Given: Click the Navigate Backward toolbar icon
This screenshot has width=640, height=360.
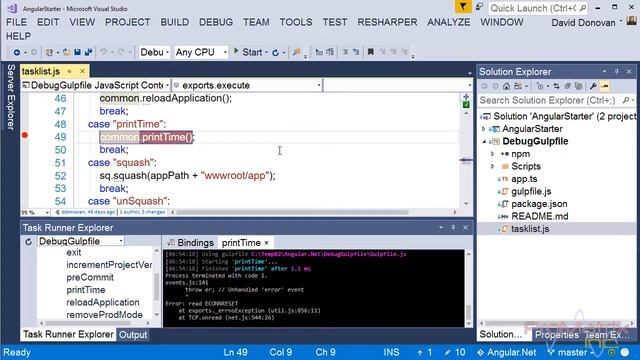Looking at the screenshot, I should (17, 52).
